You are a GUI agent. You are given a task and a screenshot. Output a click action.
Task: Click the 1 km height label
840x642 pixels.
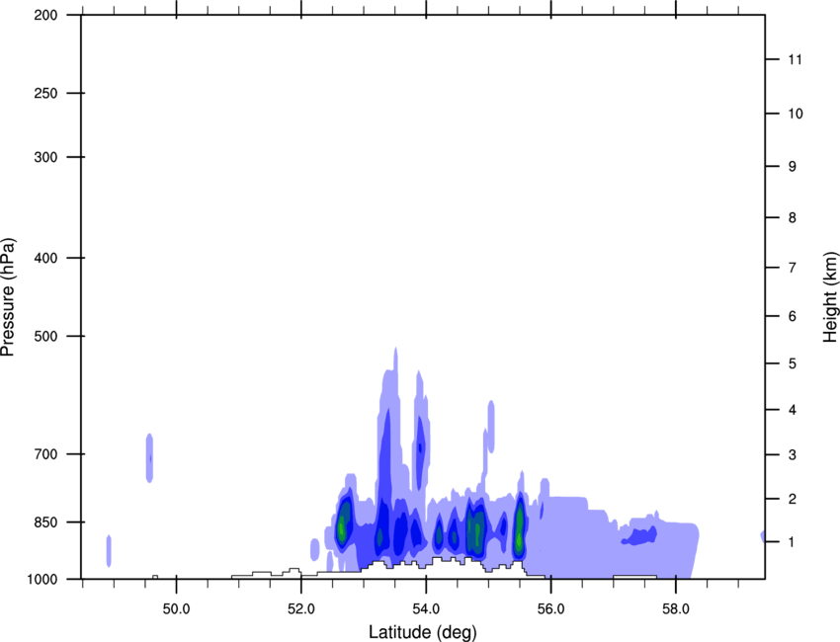(x=793, y=542)
